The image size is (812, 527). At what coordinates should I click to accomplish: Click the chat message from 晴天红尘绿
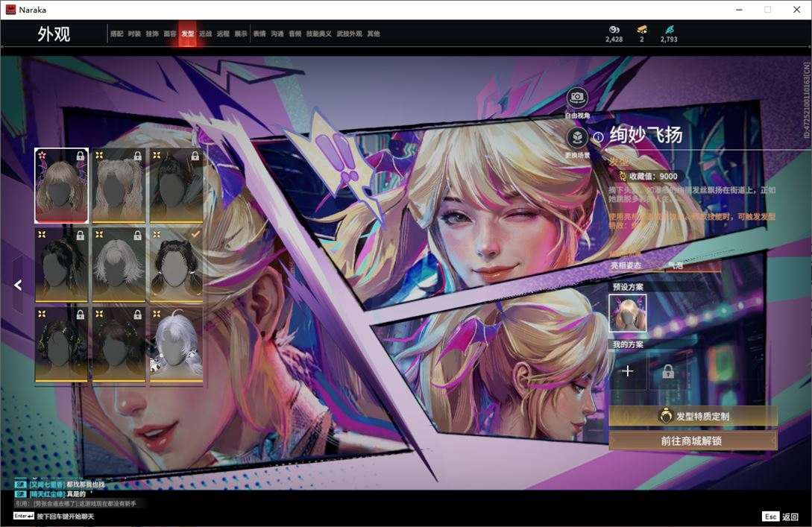coord(51,494)
